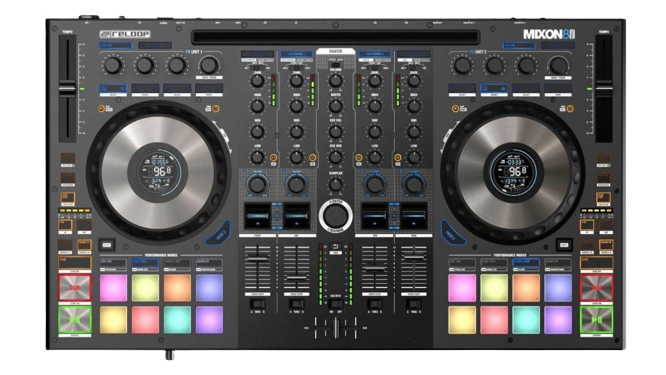The image size is (666, 375).
Task: Toggle the SYNC button on the left deck
Action: 75,263
